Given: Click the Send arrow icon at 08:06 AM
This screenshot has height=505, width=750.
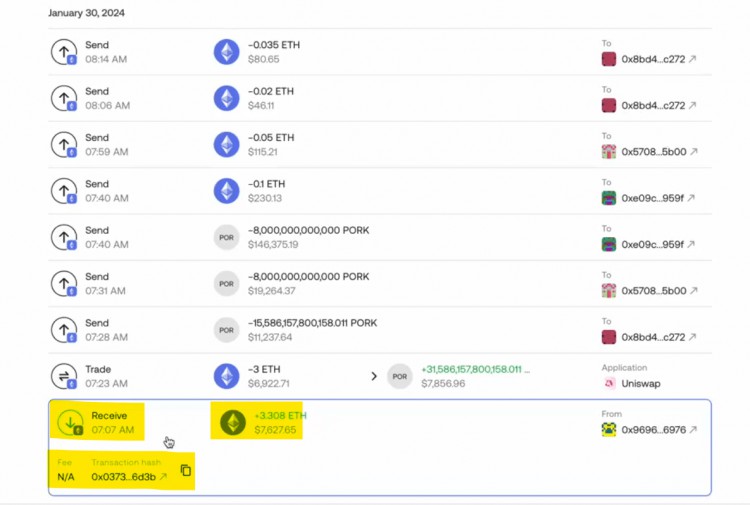Looking at the screenshot, I should 64,98.
